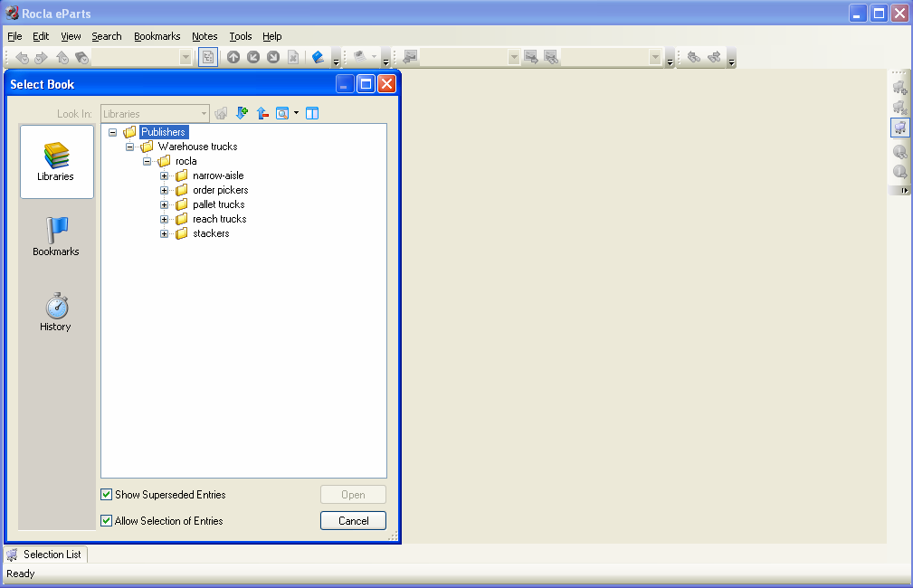
Task: Maximize the Select Book dialog
Action: click(x=366, y=84)
